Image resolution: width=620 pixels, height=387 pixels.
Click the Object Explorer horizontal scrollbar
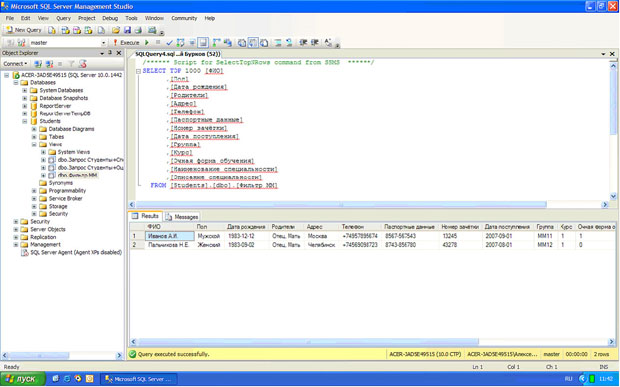39,355
